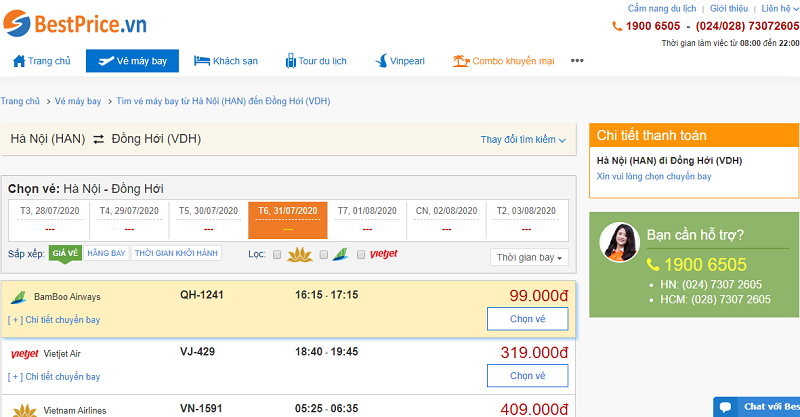Tick the Vietnam Airlines filter checkbox
Image resolution: width=800 pixels, height=417 pixels.
coord(277,254)
